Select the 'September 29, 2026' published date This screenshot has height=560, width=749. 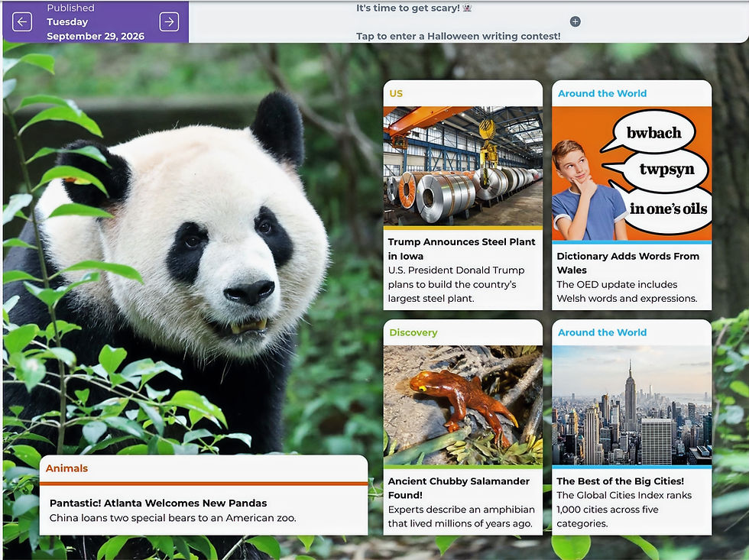pyautogui.click(x=96, y=36)
